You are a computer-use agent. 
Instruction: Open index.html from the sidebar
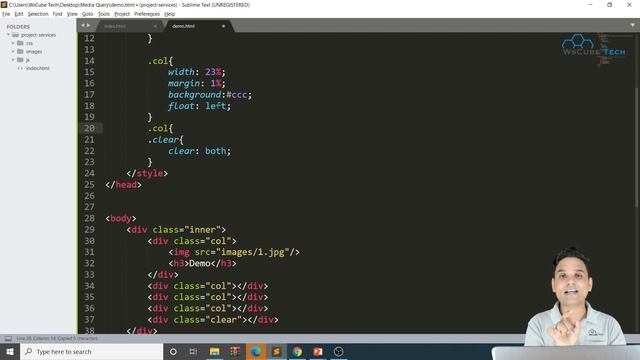point(38,68)
